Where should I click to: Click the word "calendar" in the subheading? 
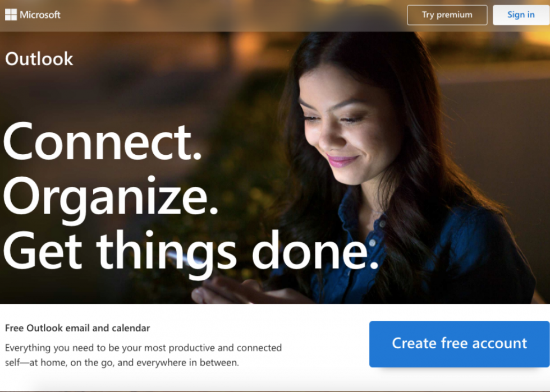[131, 328]
